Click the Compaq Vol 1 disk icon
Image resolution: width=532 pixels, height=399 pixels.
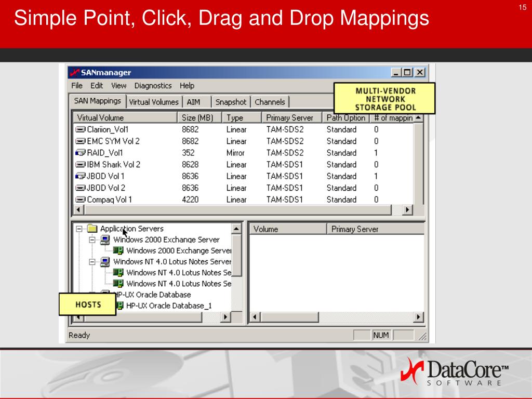(x=81, y=200)
